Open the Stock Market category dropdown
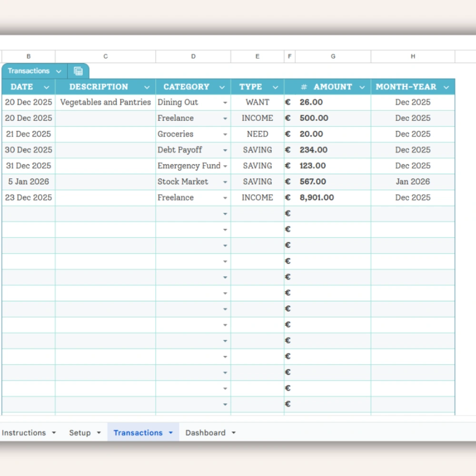This screenshot has height=476, width=476. tap(224, 181)
